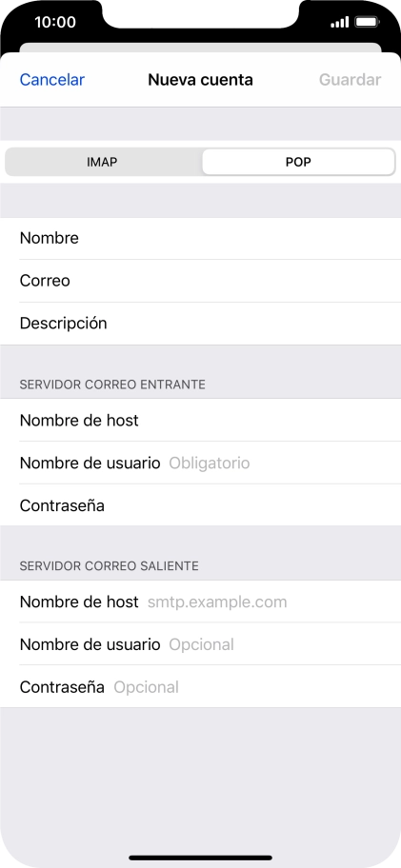
Task: Click the 10:00 clock in status bar
Action: pos(55,22)
